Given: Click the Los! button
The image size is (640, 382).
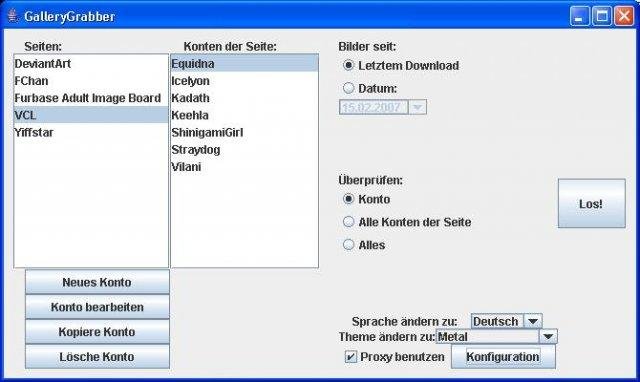Looking at the screenshot, I should tap(591, 203).
